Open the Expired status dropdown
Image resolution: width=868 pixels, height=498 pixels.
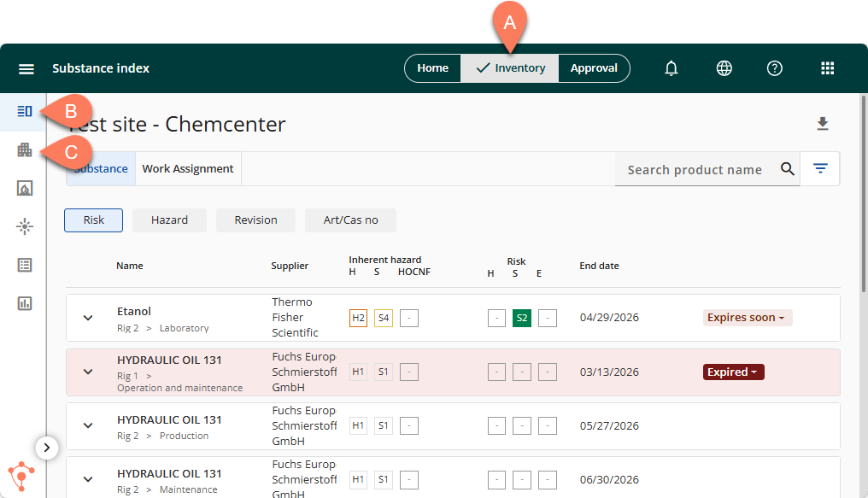733,372
